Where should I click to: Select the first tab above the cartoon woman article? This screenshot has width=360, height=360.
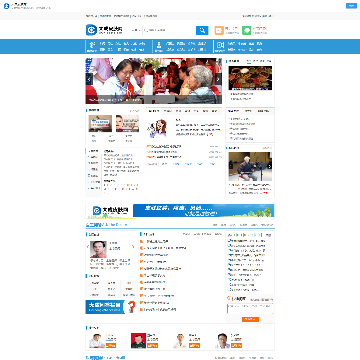(x=154, y=111)
